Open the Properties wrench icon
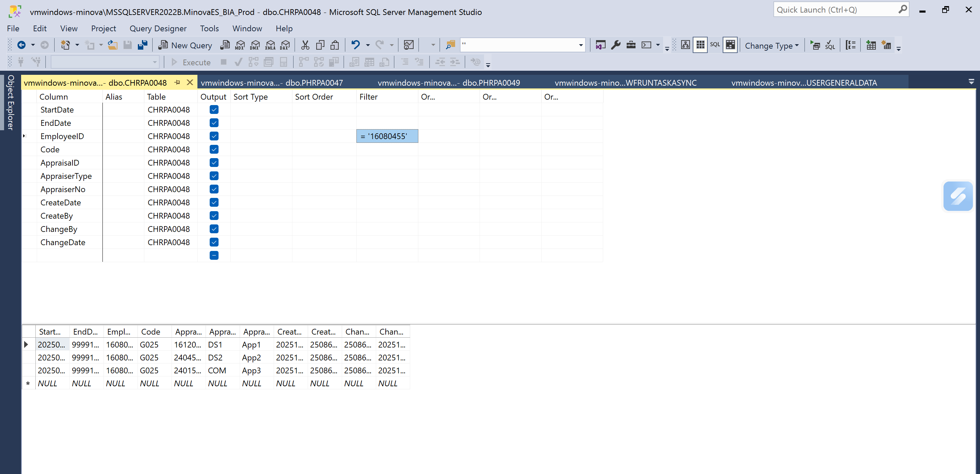This screenshot has width=980, height=474. (615, 45)
